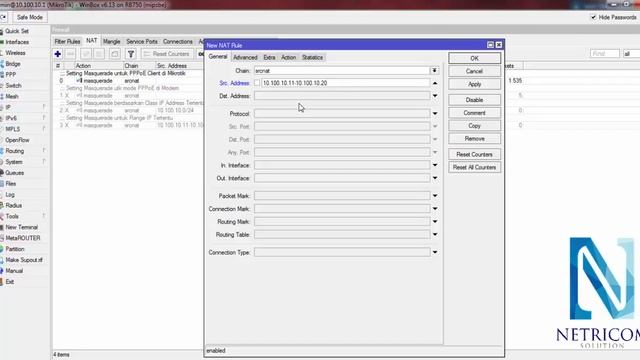The image size is (640, 360).
Task: Expand the Routing Mark field
Action: [x=435, y=222]
